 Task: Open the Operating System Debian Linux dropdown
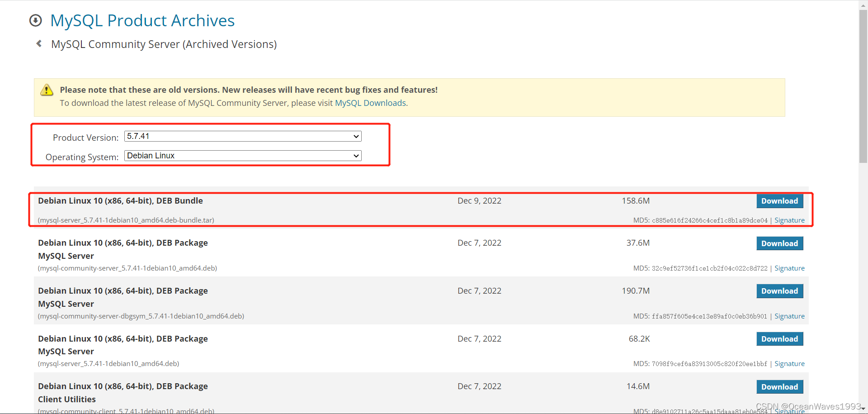tap(243, 156)
